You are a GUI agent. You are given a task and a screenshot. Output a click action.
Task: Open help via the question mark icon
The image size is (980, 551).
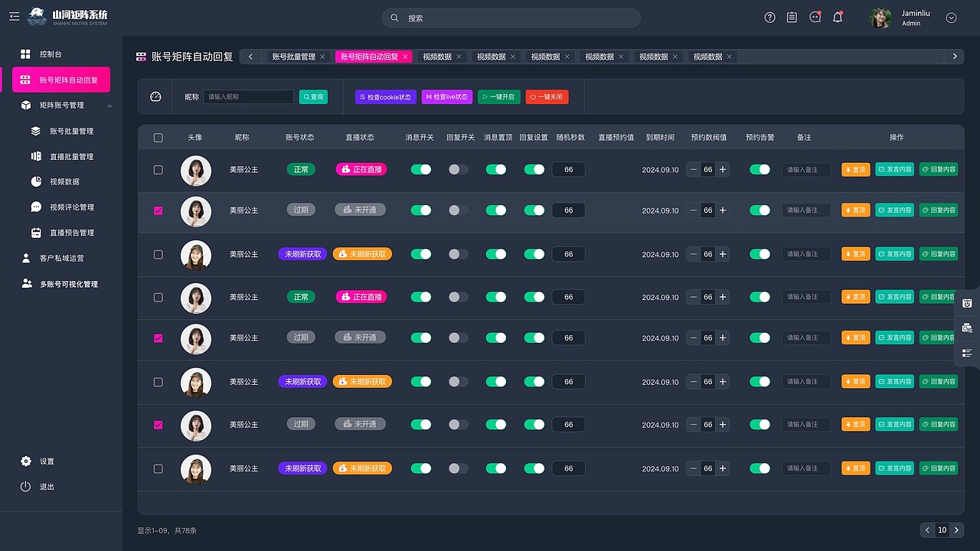[x=770, y=18]
